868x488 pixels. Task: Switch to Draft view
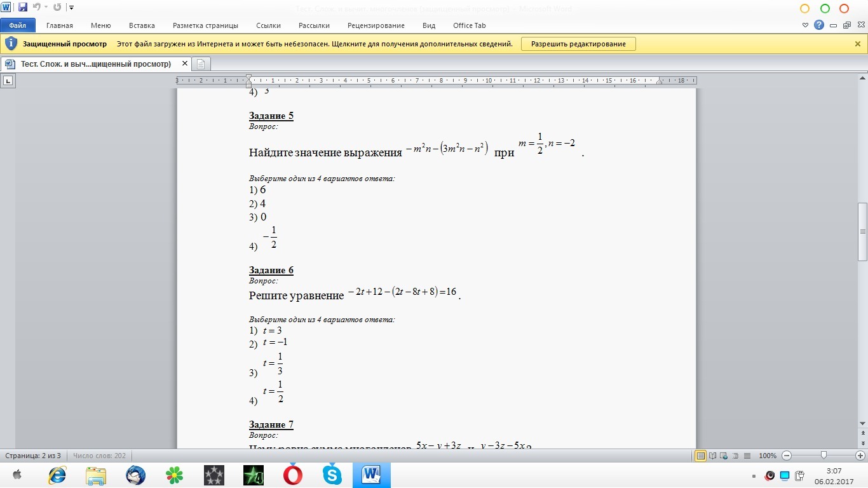pos(747,456)
